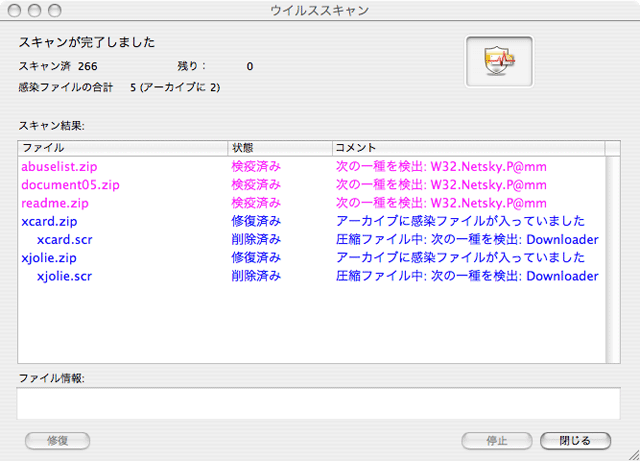Click the window's minimize traffic-light button

tap(34, 10)
